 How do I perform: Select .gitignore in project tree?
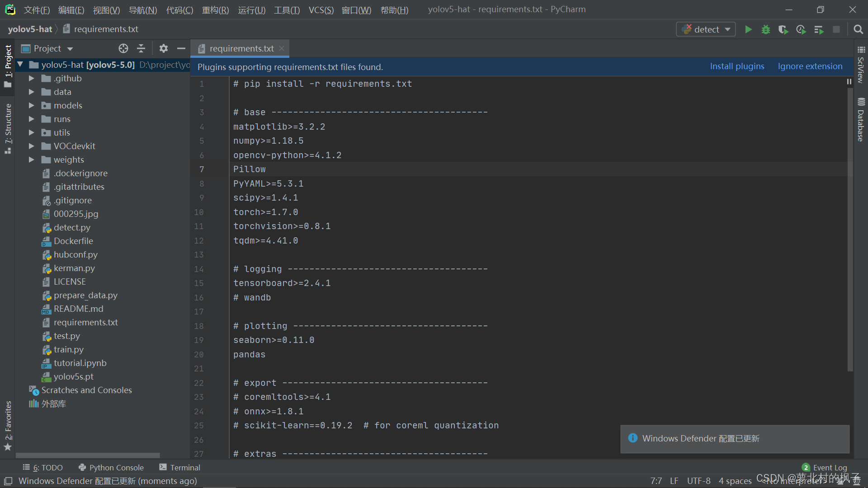(72, 200)
